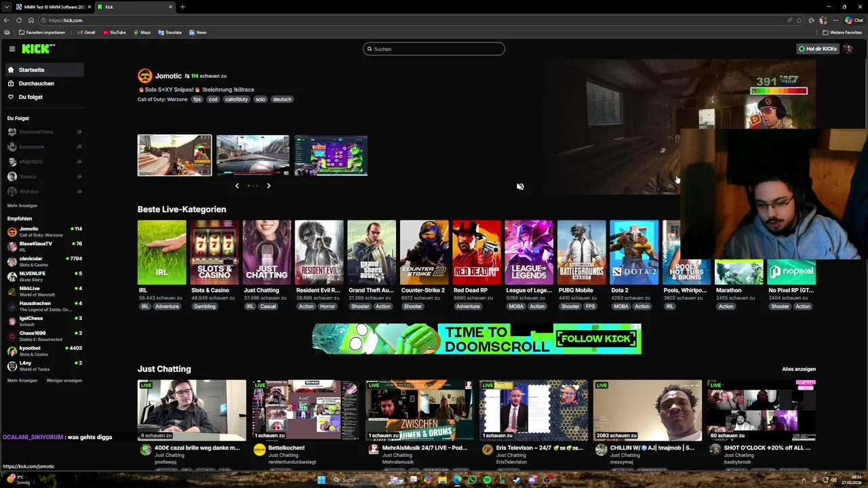
Task: Click the deutsch tag
Action: (282, 99)
